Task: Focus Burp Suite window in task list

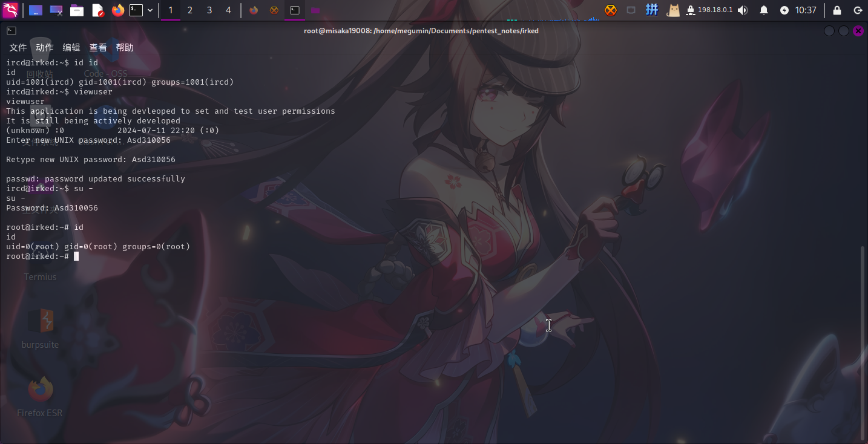Action: click(x=274, y=10)
